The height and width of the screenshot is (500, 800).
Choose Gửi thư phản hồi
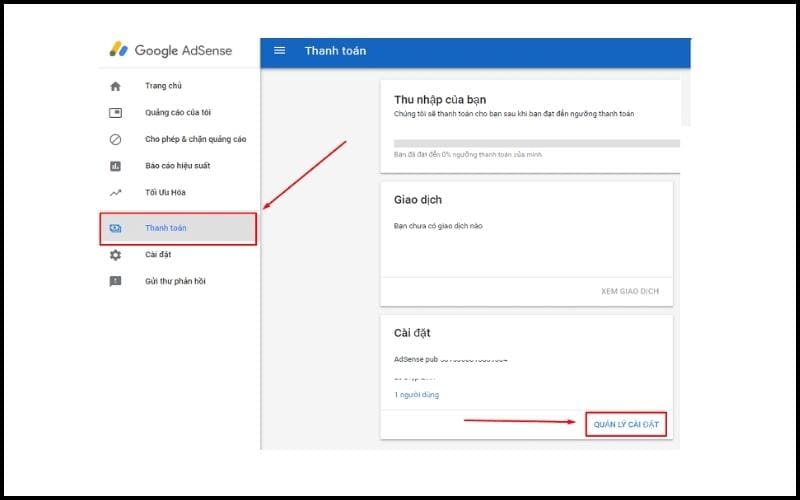pyautogui.click(x=175, y=281)
